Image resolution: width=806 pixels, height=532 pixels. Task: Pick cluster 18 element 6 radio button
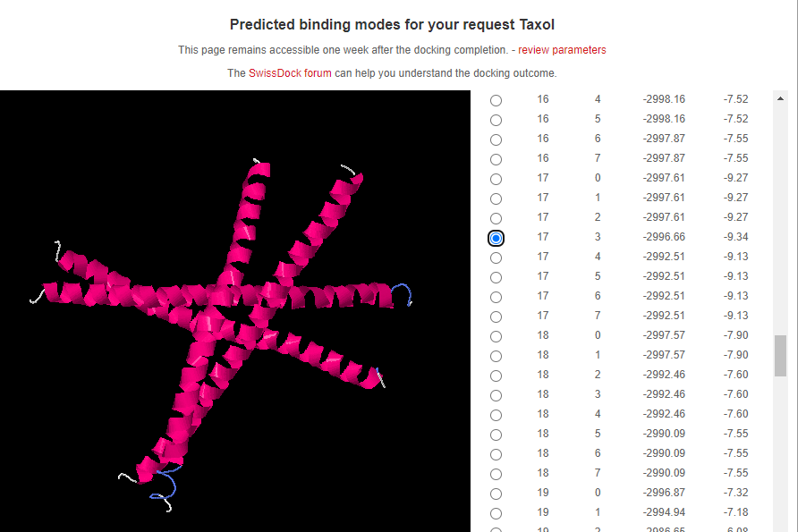tap(496, 454)
